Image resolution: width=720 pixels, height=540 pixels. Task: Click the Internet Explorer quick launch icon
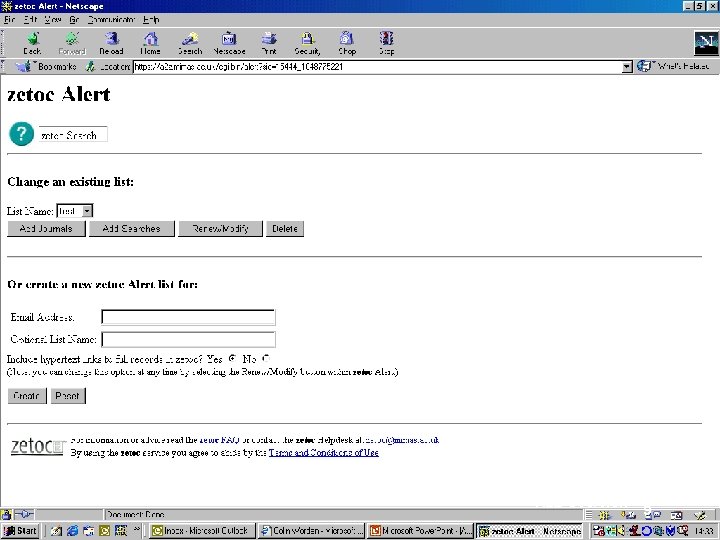[x=72, y=531]
